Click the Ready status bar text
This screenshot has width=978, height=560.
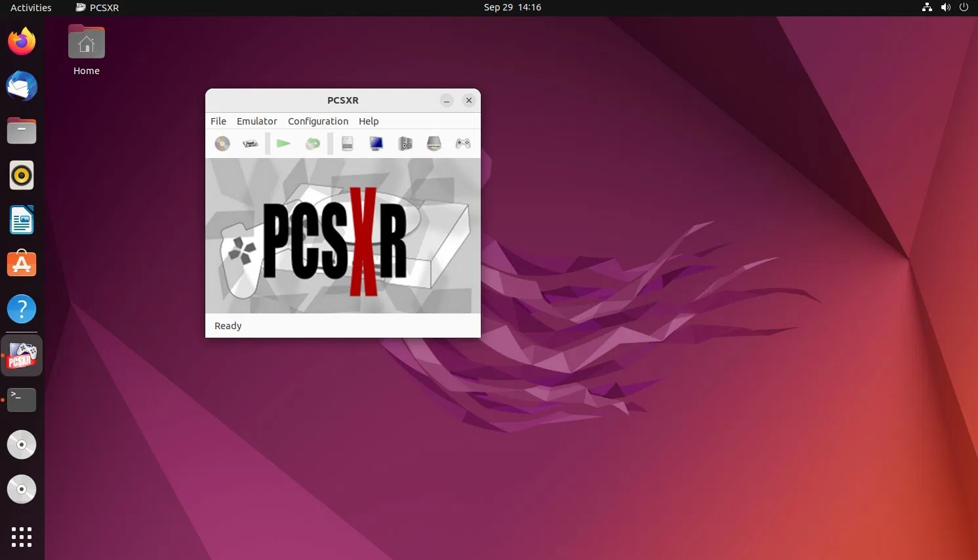coord(228,325)
